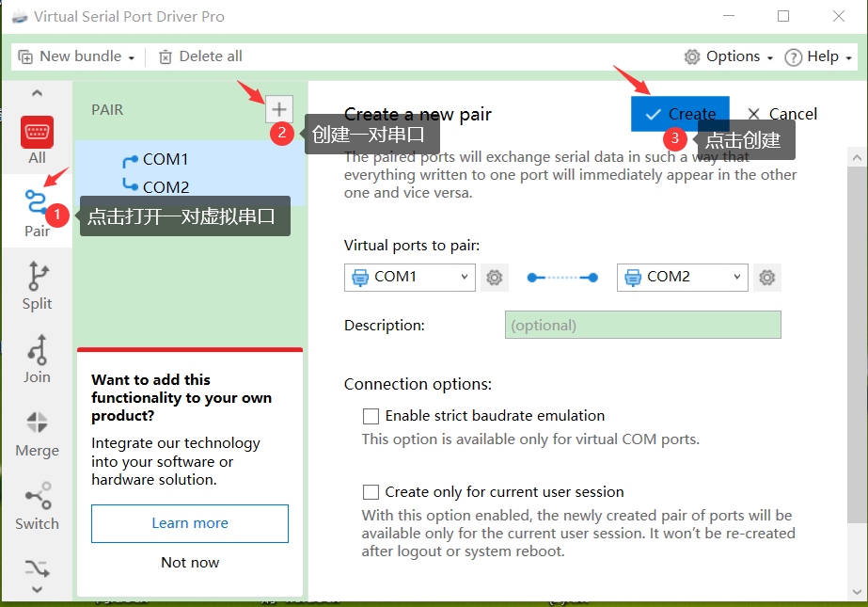Screen dimensions: 868x607
Task: Open the Options menu
Action: click(728, 56)
